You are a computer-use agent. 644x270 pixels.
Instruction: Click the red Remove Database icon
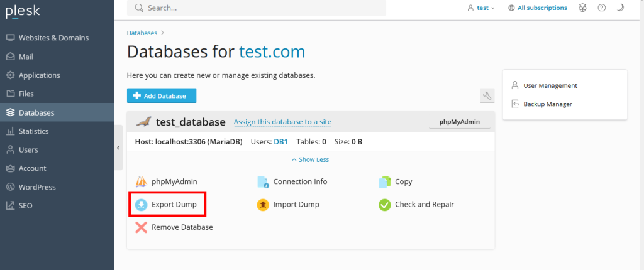(142, 227)
